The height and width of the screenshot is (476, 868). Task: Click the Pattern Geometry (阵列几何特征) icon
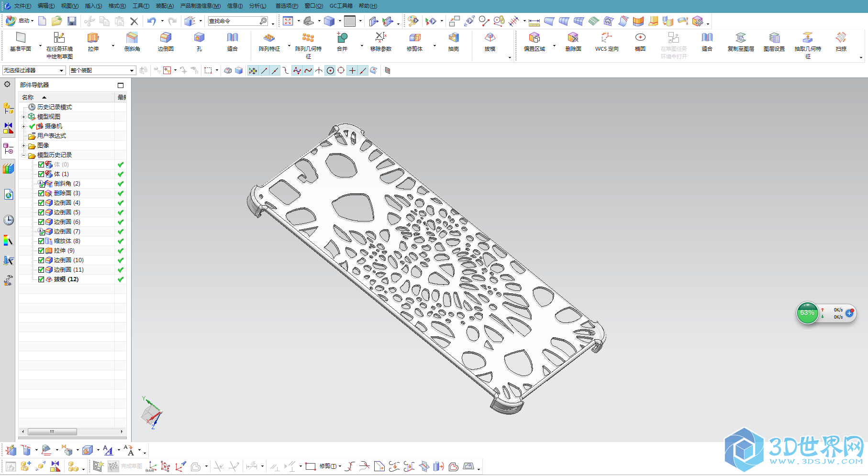click(308, 45)
